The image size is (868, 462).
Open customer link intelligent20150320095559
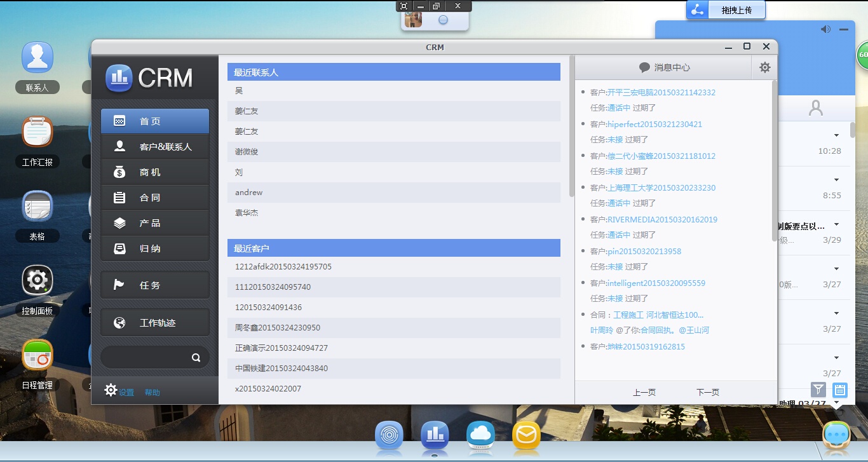click(x=656, y=283)
